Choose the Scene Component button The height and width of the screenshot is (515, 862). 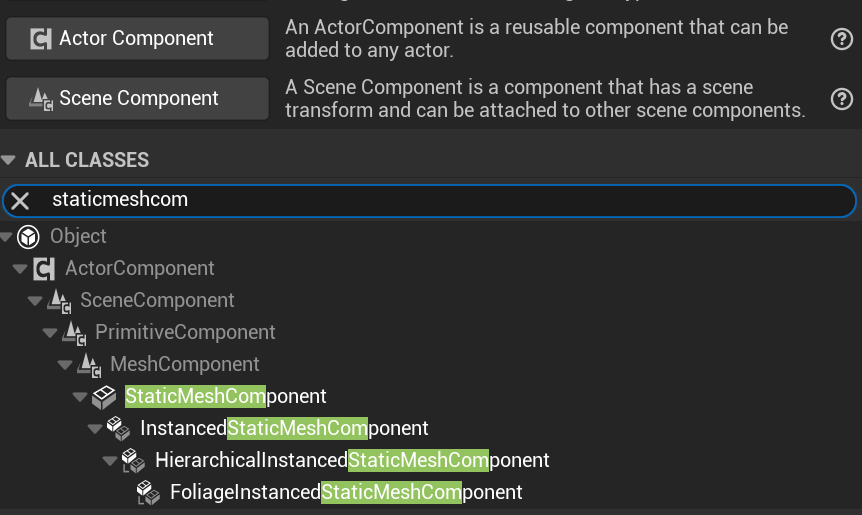137,99
